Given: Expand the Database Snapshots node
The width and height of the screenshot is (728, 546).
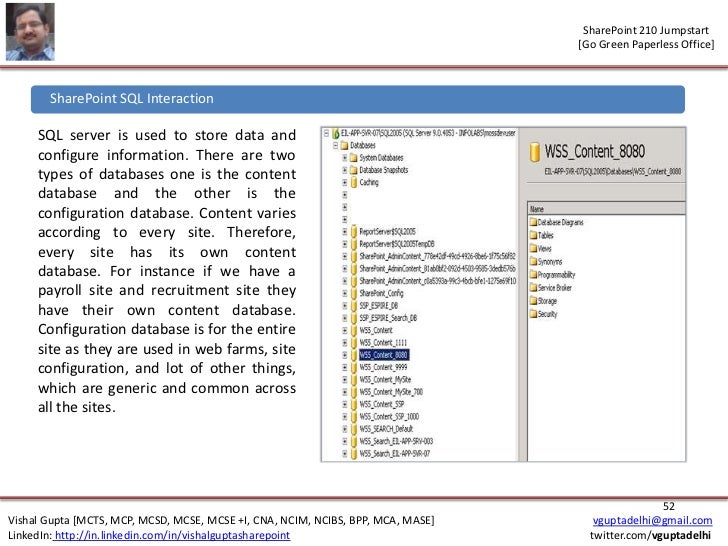Looking at the screenshot, I should [344, 170].
